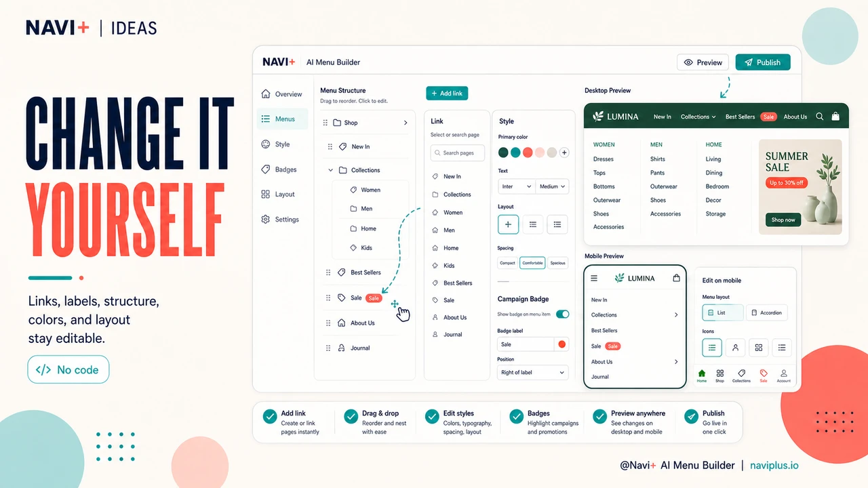Click Bedroom under Home in desktop preview
The width and height of the screenshot is (868, 488).
(717, 186)
